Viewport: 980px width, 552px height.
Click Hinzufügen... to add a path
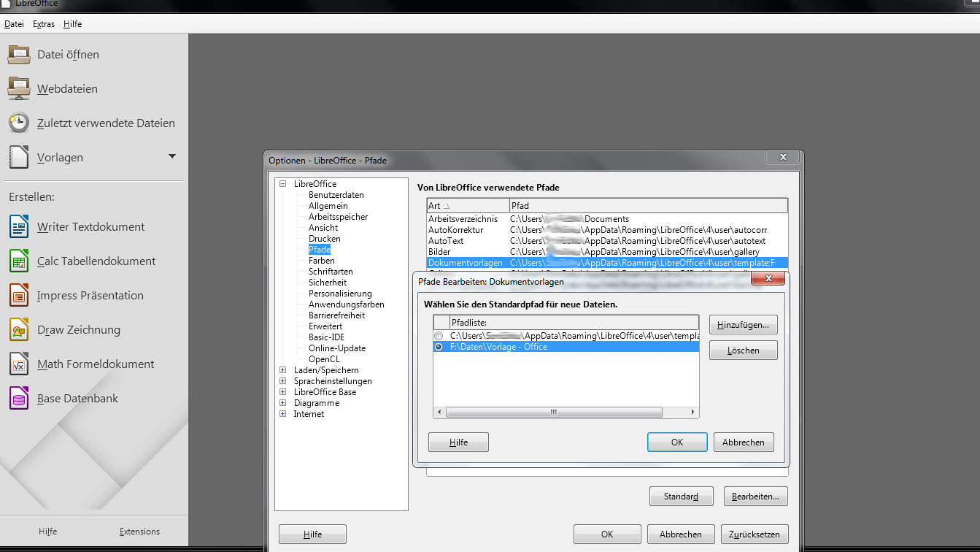click(743, 324)
